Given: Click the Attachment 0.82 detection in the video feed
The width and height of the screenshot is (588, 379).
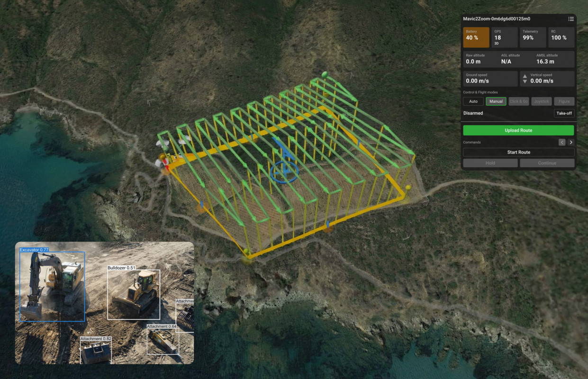Looking at the screenshot, I should (96, 352).
